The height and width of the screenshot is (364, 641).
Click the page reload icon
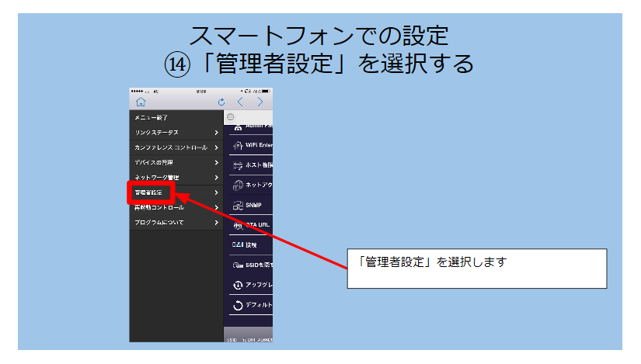tap(221, 102)
